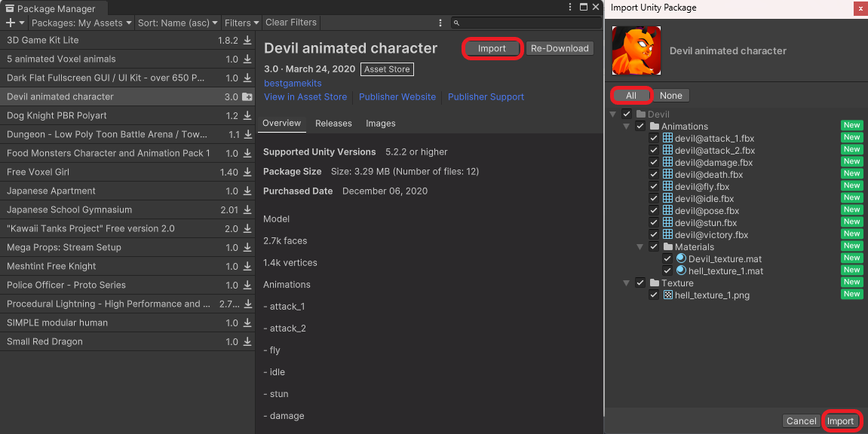Screen dimensions: 868x434
Task: Open the bestgamekits publisher link
Action: click(293, 84)
